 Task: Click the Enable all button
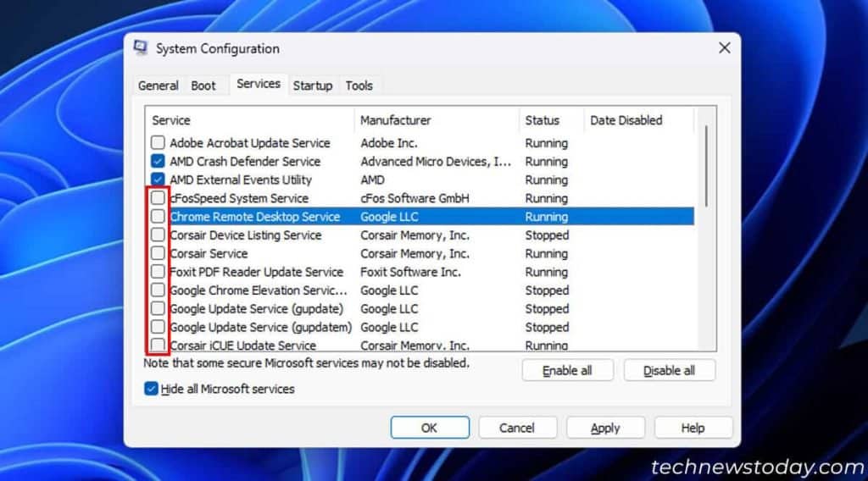pos(567,370)
